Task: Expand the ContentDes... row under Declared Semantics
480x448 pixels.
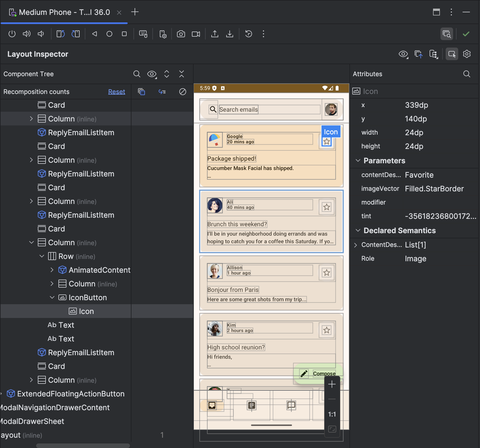Action: (x=356, y=245)
